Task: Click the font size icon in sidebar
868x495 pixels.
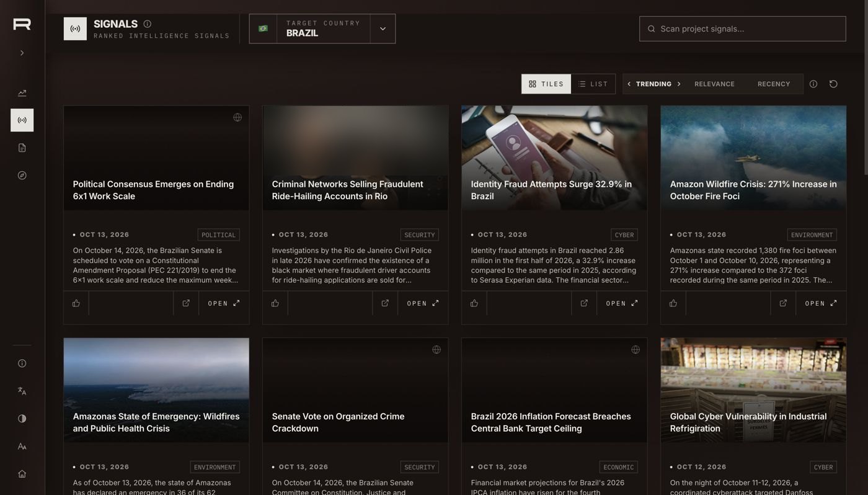Action: coord(22,447)
